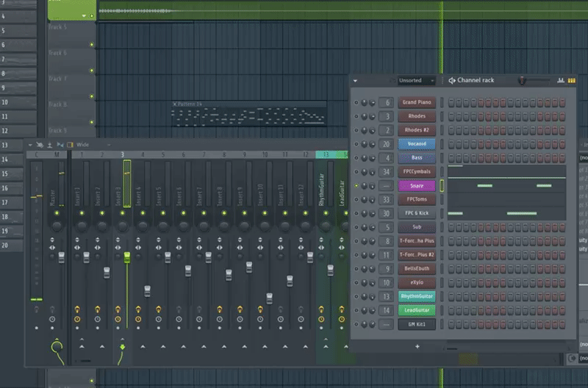Click the Channel rack swing knob

pyautogui.click(x=522, y=80)
